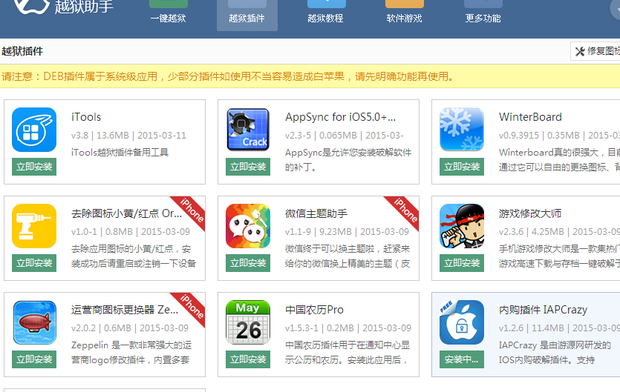Click the 微信主题助手 colorful icon
Screen dimensions: 620x392
(248, 226)
